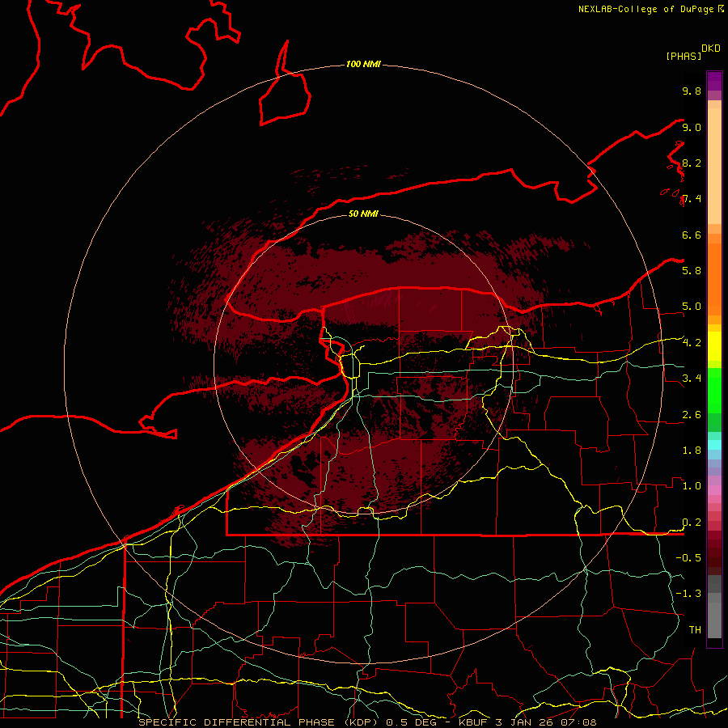
Task: Click the [PHAS] unit label
Action: point(684,57)
